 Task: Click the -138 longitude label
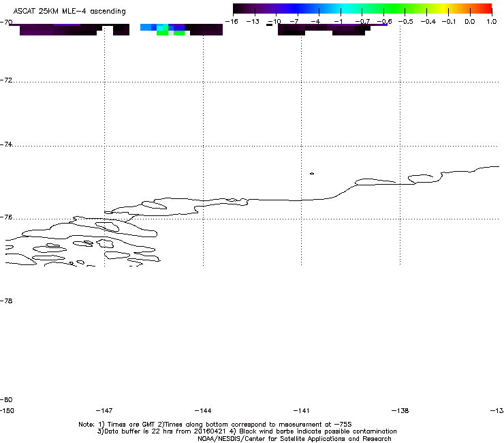(x=400, y=410)
